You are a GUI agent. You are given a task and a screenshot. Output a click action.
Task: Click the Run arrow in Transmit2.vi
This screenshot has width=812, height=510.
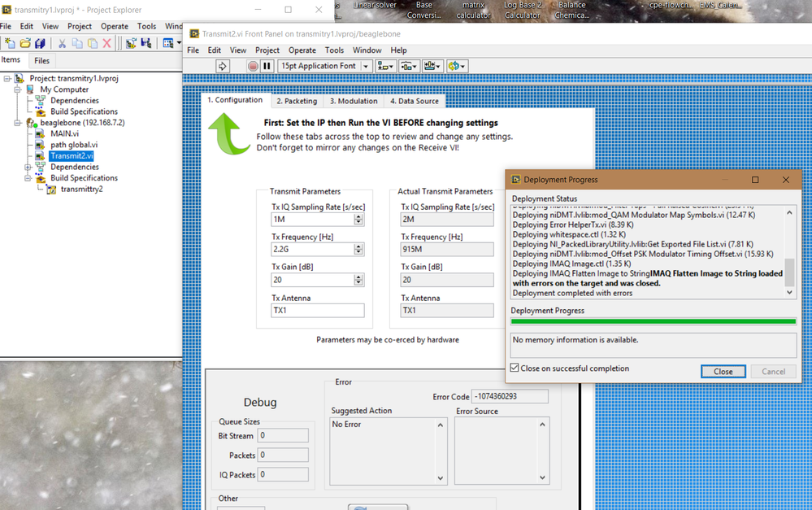(x=223, y=66)
